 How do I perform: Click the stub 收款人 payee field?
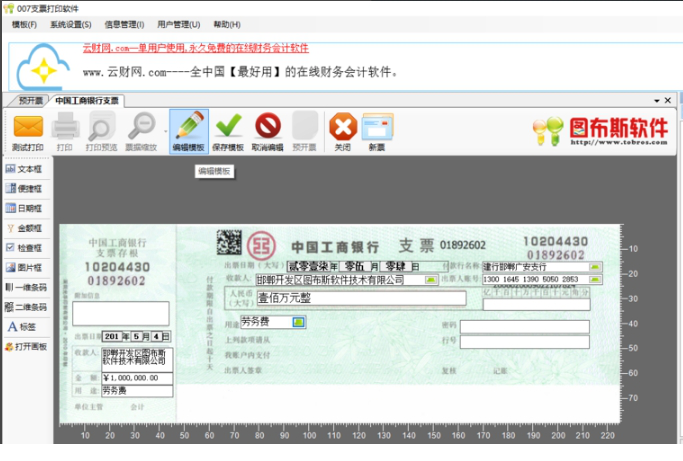point(137,359)
